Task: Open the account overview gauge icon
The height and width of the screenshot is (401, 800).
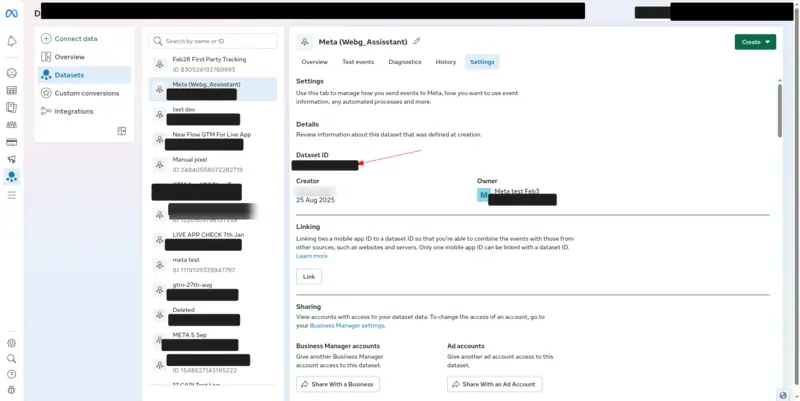Action: tap(11, 73)
